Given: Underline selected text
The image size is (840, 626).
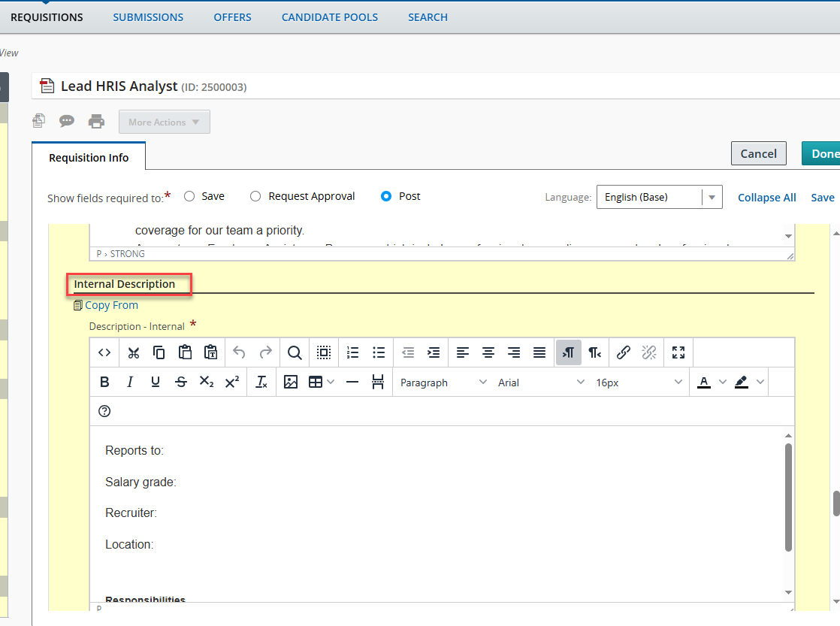Looking at the screenshot, I should 156,383.
